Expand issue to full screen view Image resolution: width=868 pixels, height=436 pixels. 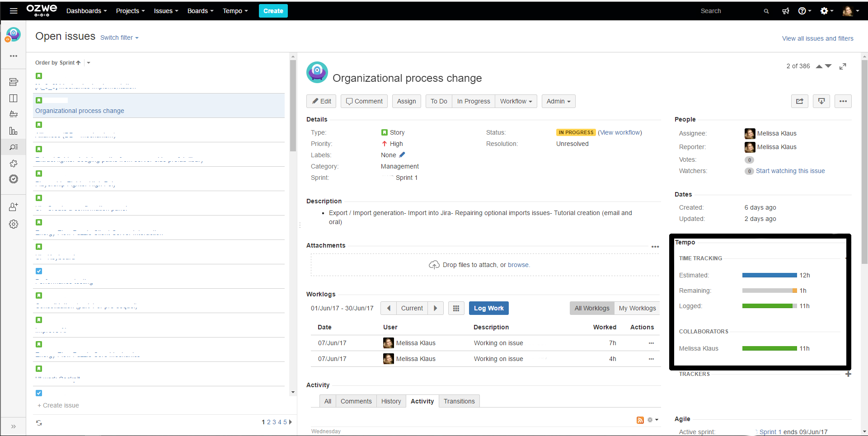[843, 66]
